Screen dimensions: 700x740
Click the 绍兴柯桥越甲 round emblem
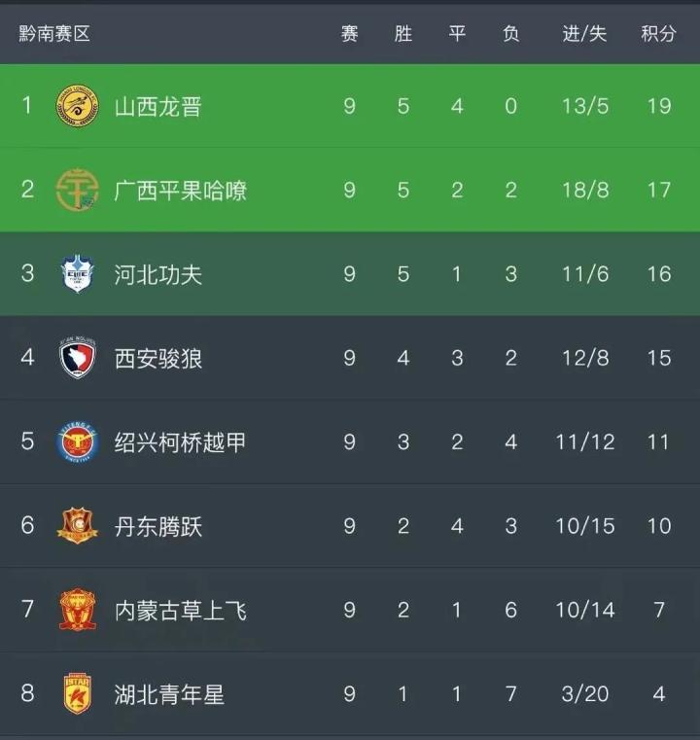77,442
